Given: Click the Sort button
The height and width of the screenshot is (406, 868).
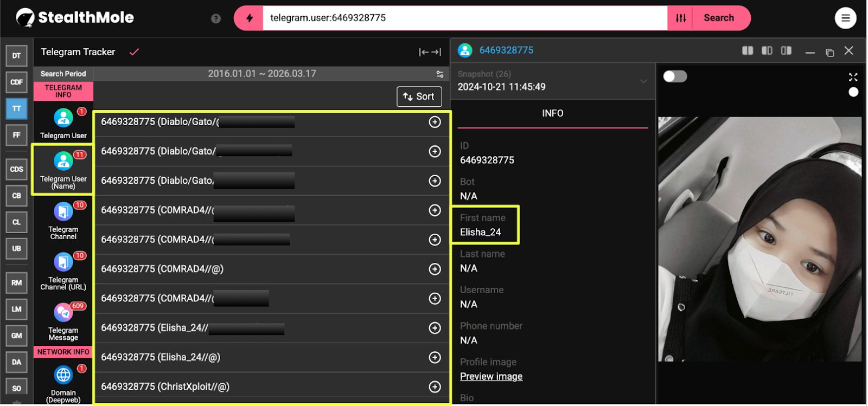Looking at the screenshot, I should (419, 96).
